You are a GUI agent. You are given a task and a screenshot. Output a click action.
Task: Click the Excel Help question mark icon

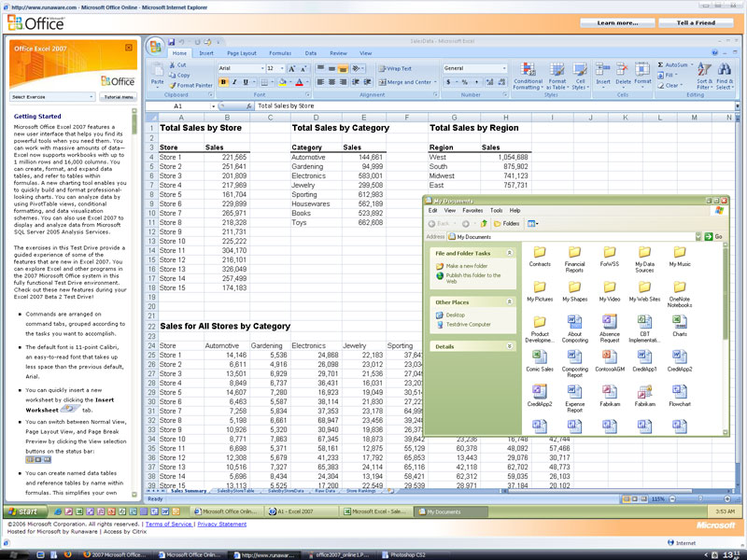pyautogui.click(x=714, y=53)
